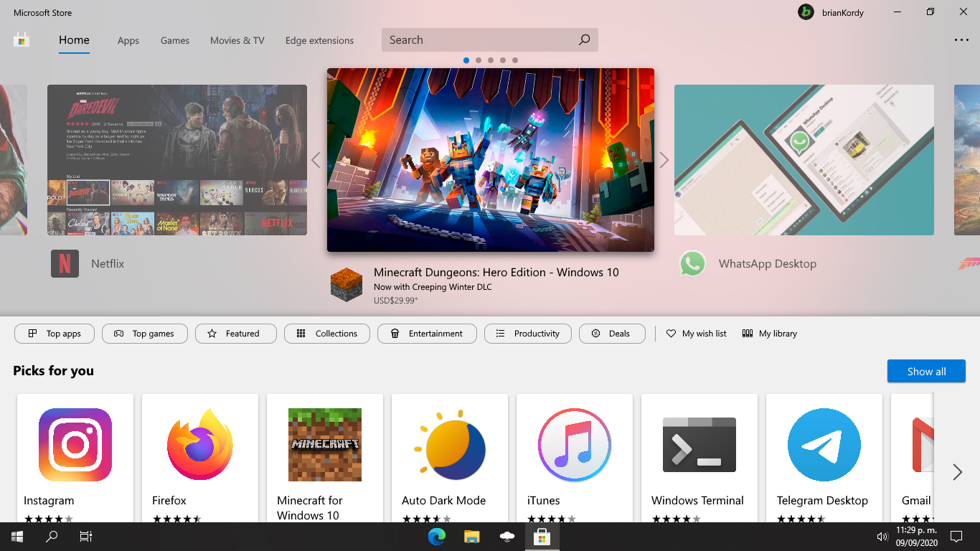Screen dimensions: 980x551
Task: Click the WhatsApp Desktop logo icon
Action: tap(692, 263)
